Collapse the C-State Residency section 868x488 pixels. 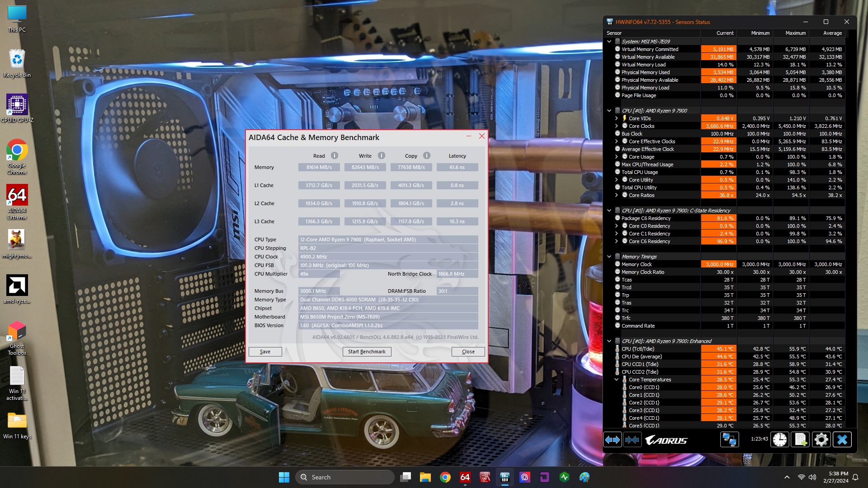tap(609, 211)
